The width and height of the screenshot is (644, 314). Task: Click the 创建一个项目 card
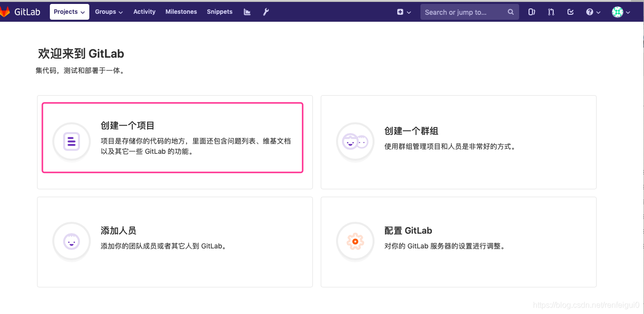(172, 138)
